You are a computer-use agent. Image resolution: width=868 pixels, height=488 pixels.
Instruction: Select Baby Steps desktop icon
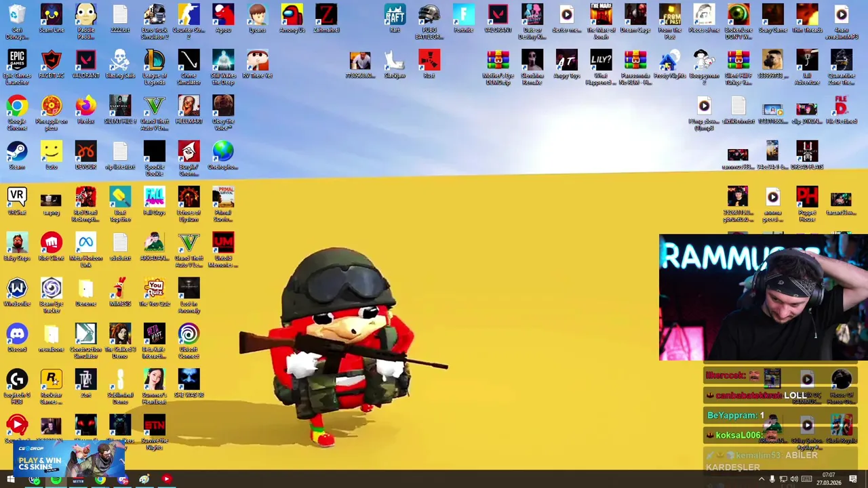click(x=17, y=247)
